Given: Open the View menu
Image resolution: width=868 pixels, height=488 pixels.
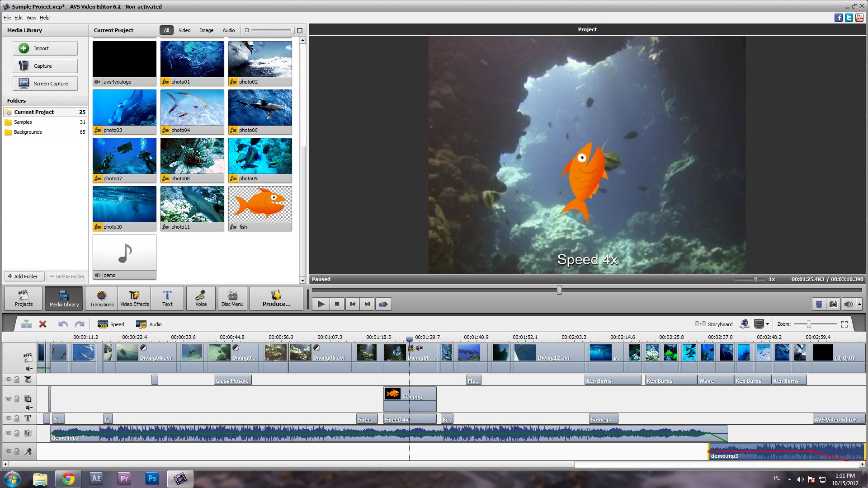Looking at the screenshot, I should 31,17.
